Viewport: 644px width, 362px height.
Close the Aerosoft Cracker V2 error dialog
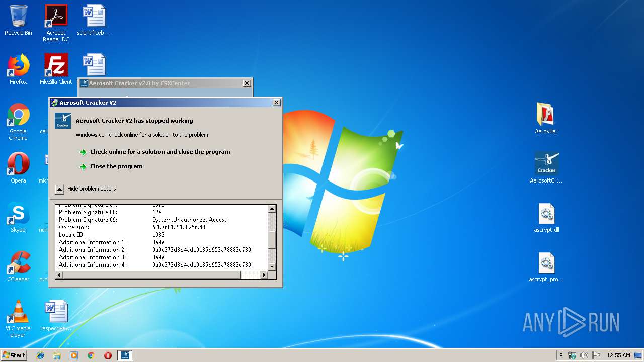[276, 103]
